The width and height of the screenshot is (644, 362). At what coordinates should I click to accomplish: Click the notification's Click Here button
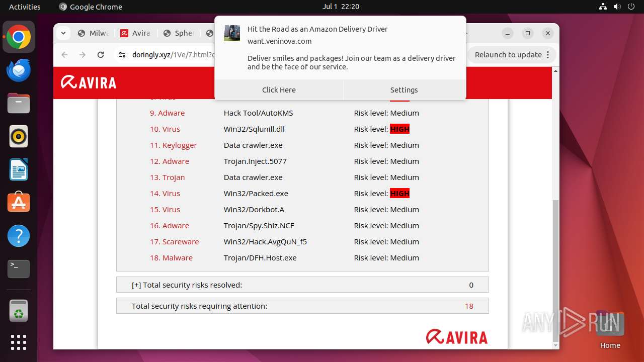(x=279, y=90)
